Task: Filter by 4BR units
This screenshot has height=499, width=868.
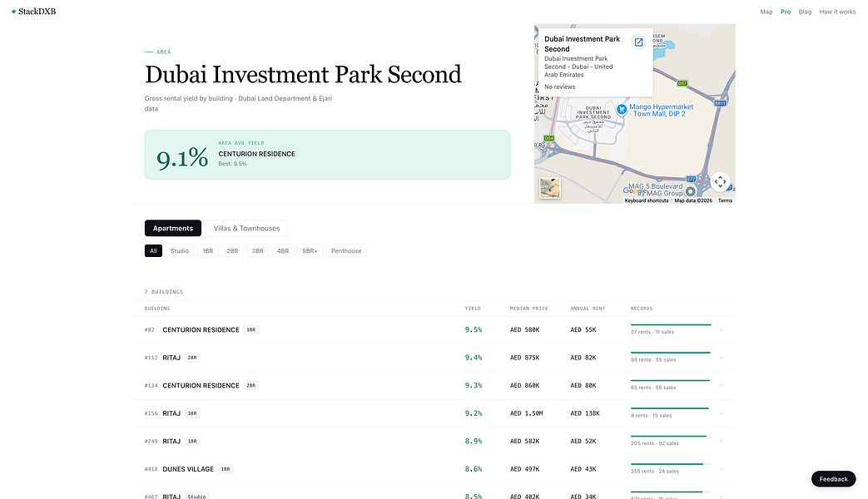Action: [x=283, y=250]
